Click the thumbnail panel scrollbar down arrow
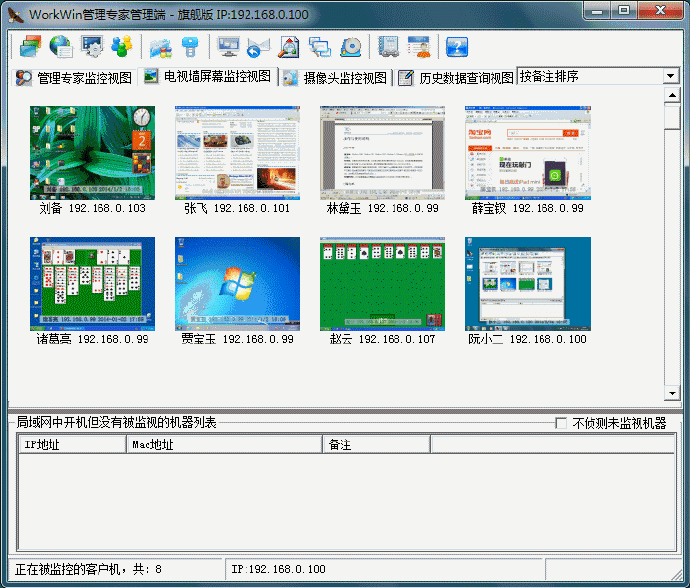This screenshot has height=588, width=690. click(x=672, y=398)
